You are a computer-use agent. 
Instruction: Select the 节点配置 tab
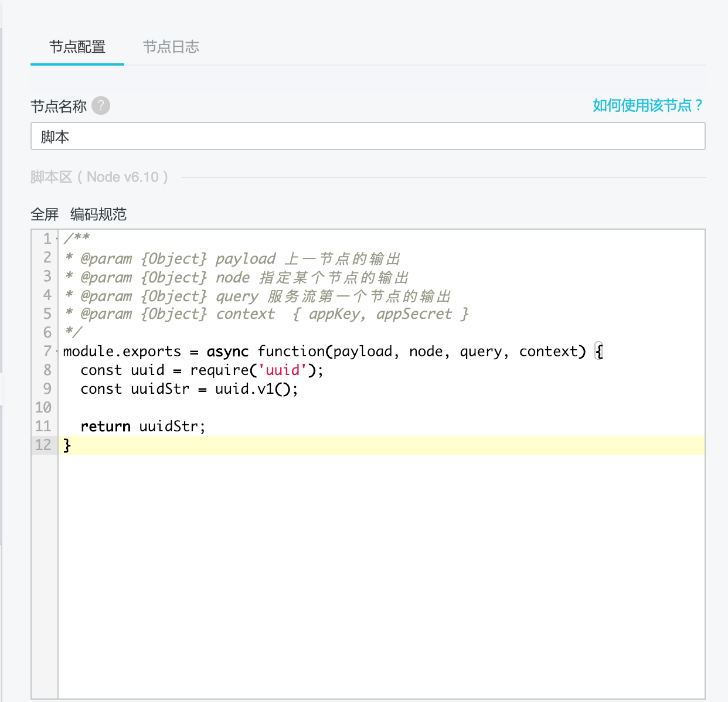[x=77, y=47]
